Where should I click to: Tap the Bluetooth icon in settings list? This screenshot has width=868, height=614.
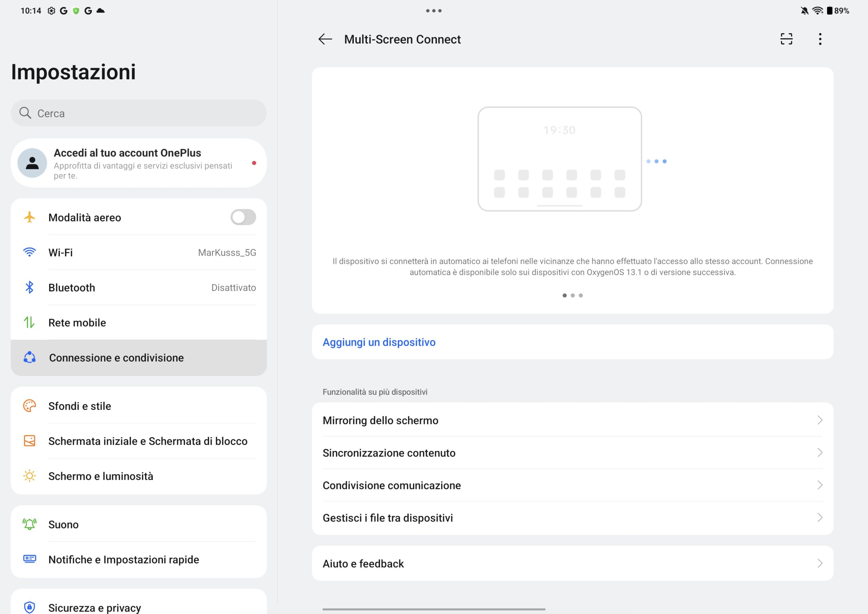tap(29, 288)
